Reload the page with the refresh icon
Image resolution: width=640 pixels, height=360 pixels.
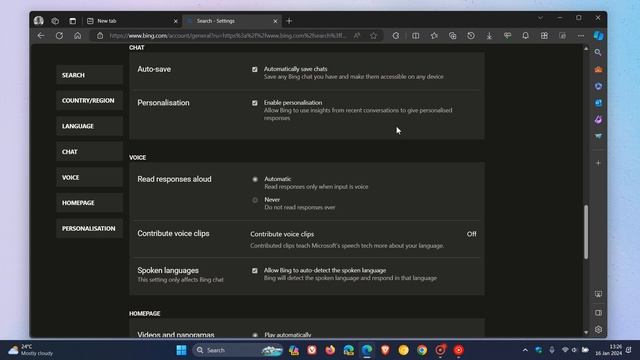coord(59,36)
